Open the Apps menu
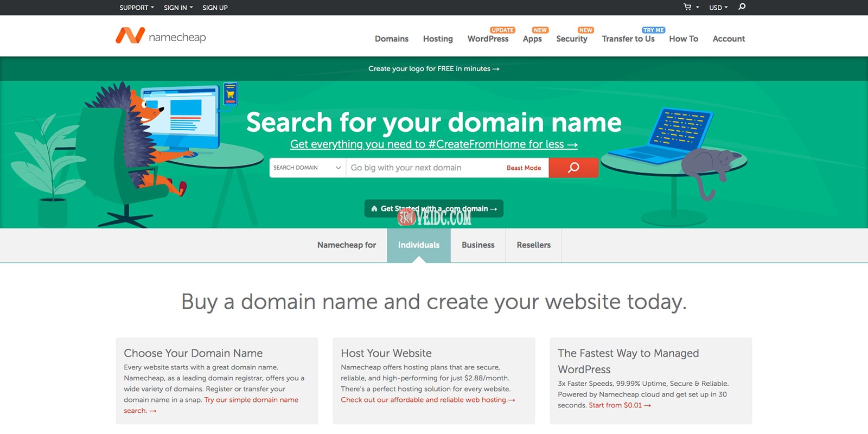Image resolution: width=868 pixels, height=434 pixels. pyautogui.click(x=532, y=39)
